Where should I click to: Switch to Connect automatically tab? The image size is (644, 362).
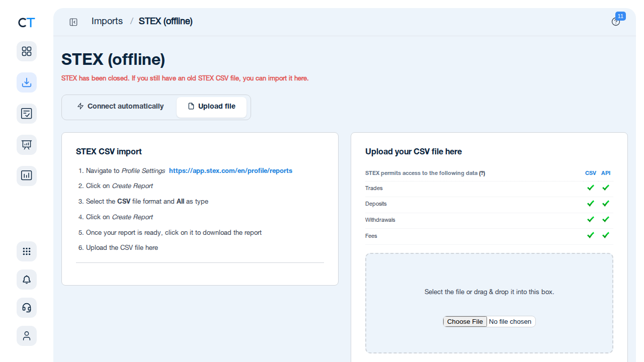pyautogui.click(x=120, y=106)
